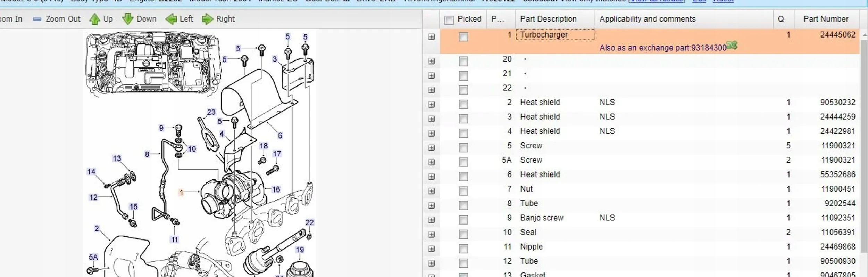This screenshot has height=277, width=868.
Task: Select diagram callout 15
Action: [134, 207]
